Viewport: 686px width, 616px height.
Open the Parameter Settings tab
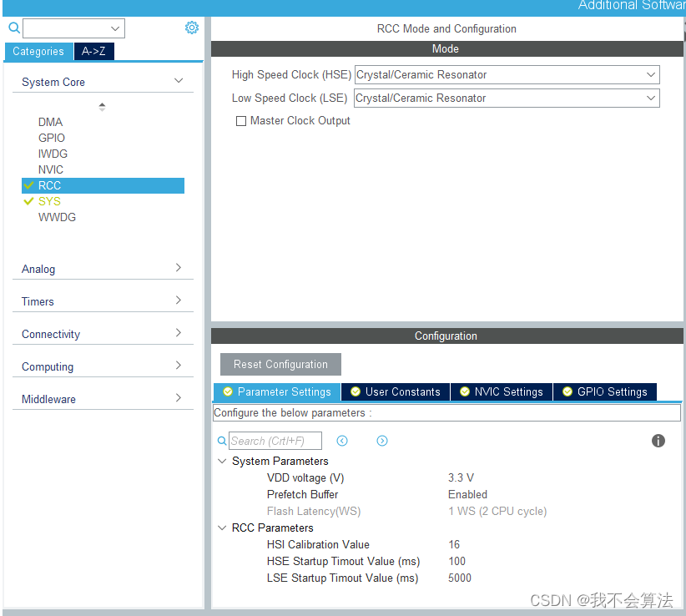tap(277, 391)
